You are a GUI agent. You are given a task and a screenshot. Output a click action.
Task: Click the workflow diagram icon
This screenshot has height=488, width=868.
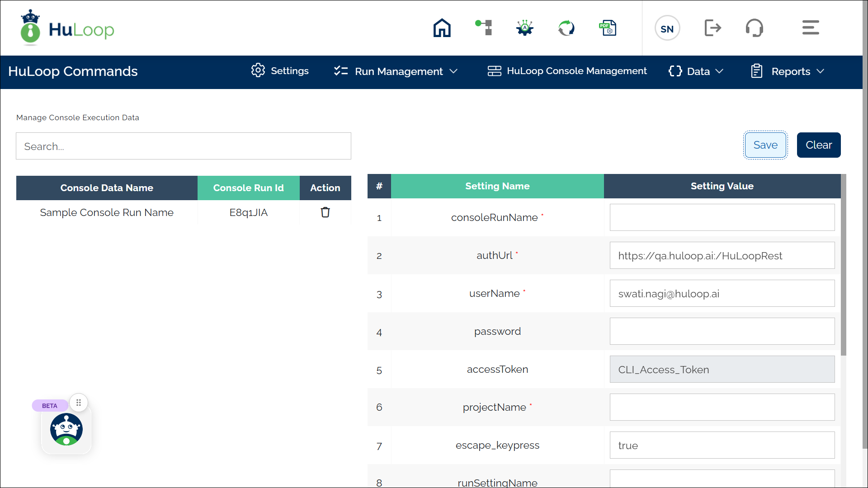[x=484, y=28]
